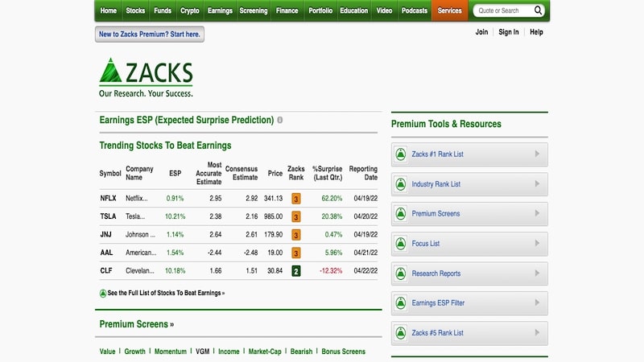Select the Market-Cap screen tab
This screenshot has height=362, width=644.
(x=265, y=352)
